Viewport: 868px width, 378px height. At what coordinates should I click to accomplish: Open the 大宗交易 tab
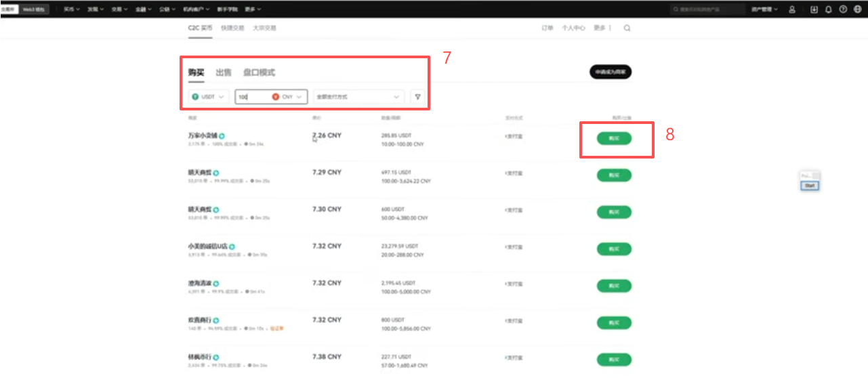pos(264,28)
